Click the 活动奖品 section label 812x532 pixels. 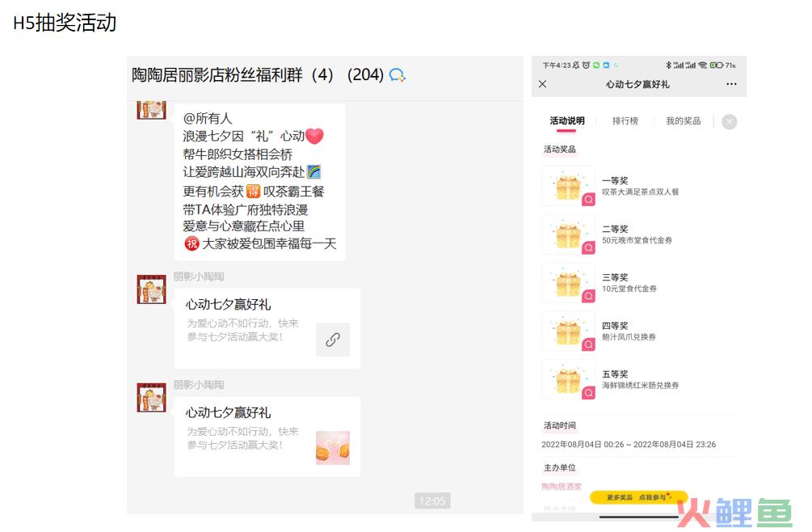tap(559, 150)
